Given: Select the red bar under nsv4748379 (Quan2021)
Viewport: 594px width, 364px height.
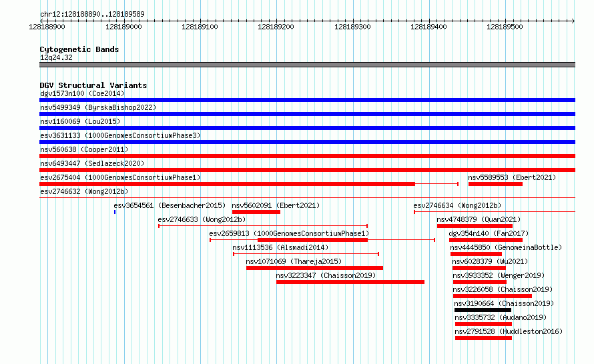Looking at the screenshot, I should coord(475,226).
